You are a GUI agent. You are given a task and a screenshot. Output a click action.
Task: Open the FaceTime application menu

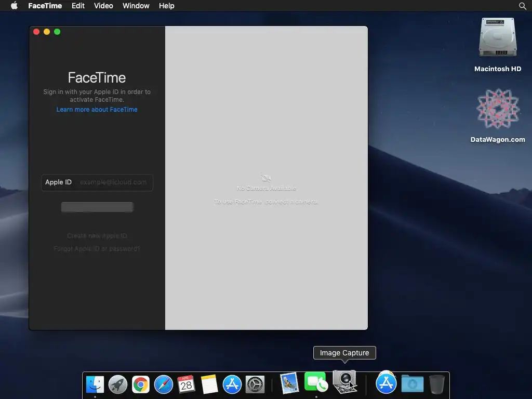point(45,6)
